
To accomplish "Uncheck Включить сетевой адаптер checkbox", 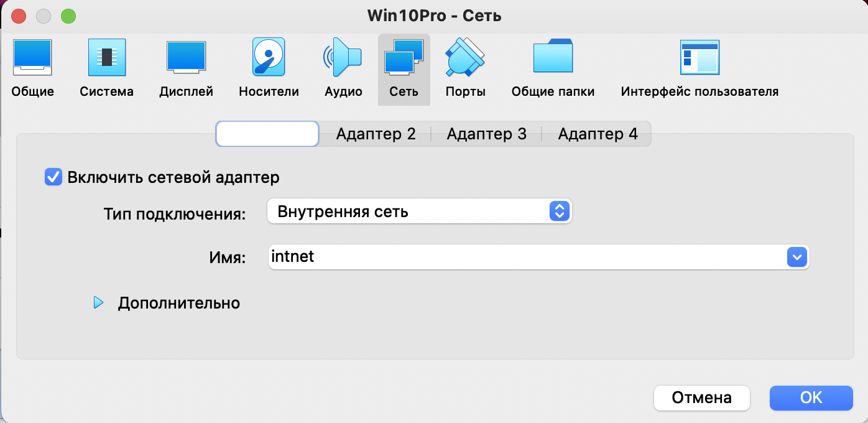I will click(53, 177).
